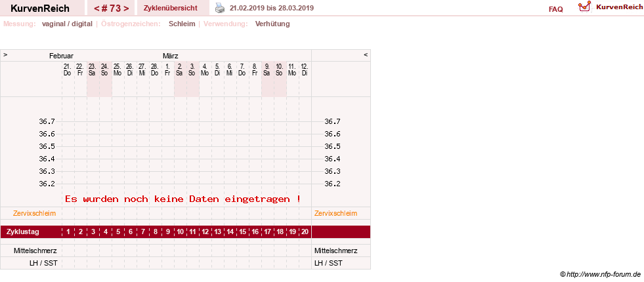Go to next cycle with > arrow after #73
The width and height of the screenshot is (644, 282).
tap(126, 9)
